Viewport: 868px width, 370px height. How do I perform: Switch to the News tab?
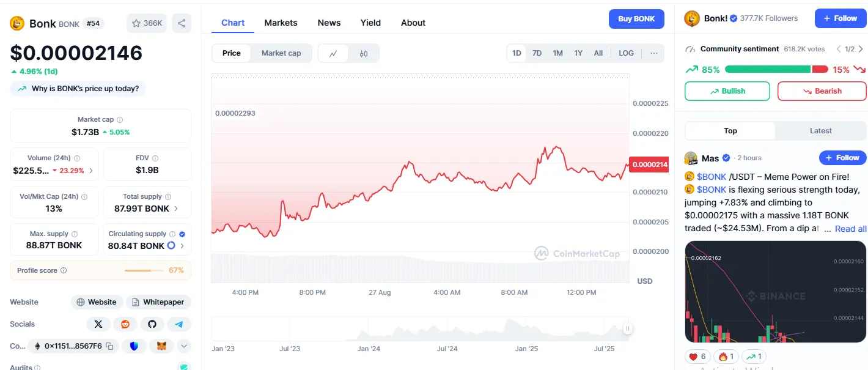coord(329,23)
